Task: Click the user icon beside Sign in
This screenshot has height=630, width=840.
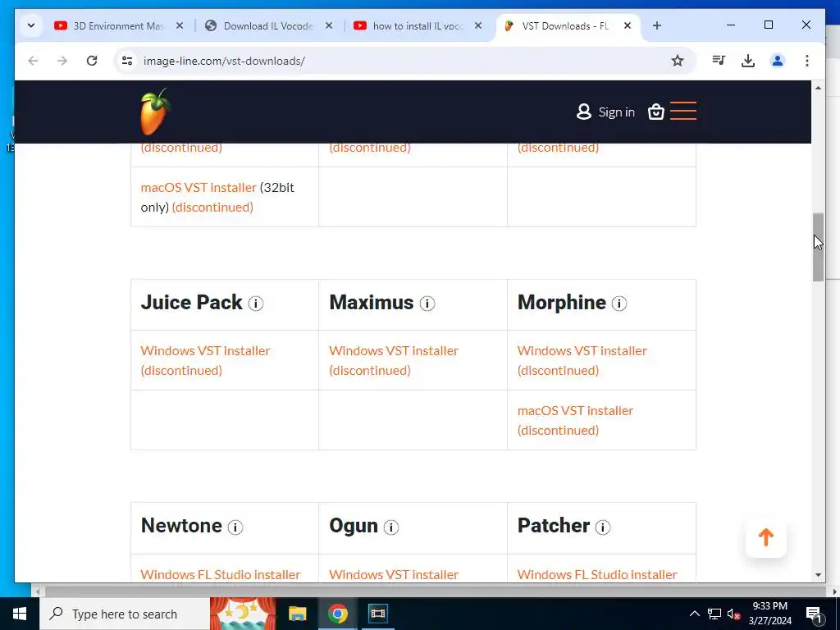Action: pyautogui.click(x=583, y=112)
